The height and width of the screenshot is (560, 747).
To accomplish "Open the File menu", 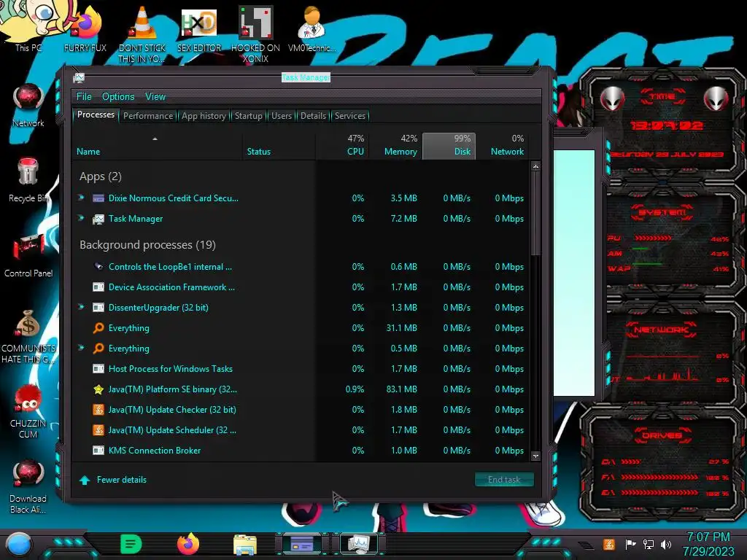I will 84,97.
